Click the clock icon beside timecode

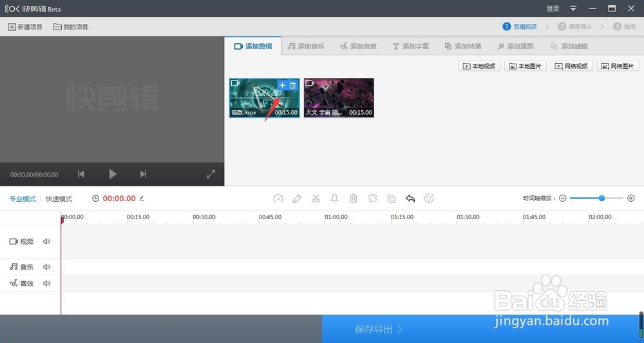point(96,198)
